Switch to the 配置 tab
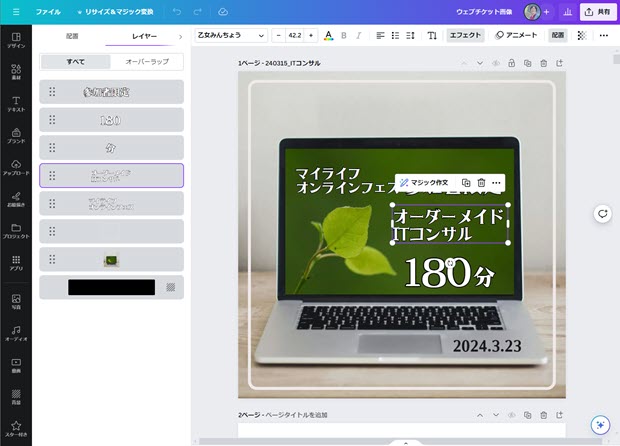Viewport: 620px width, 446px height. click(x=72, y=36)
